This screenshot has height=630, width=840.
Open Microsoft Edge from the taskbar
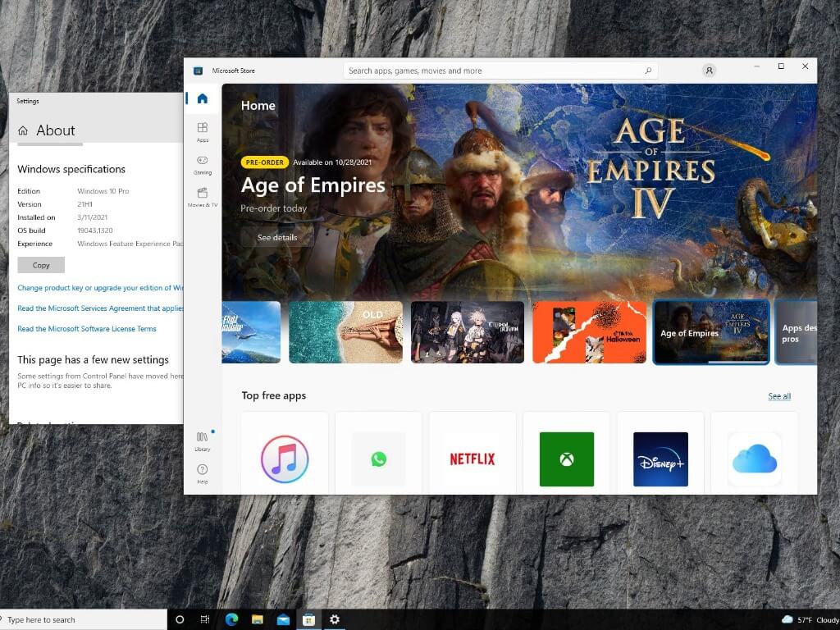click(231, 619)
